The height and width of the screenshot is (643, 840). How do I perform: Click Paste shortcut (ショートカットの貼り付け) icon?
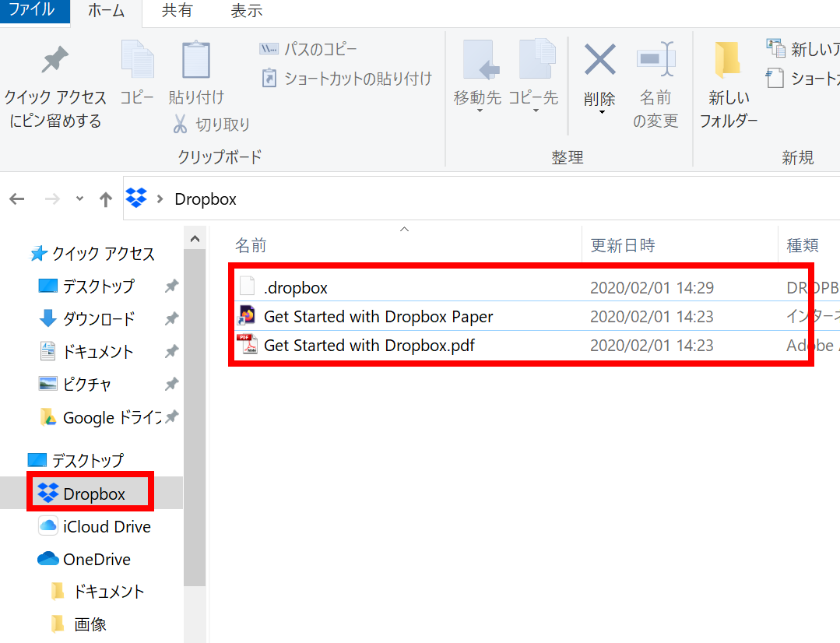click(269, 78)
